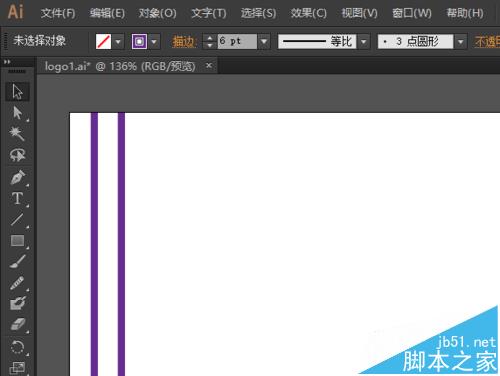Open the 效果(C) menu
This screenshot has height=376, width=500.
pos(309,13)
